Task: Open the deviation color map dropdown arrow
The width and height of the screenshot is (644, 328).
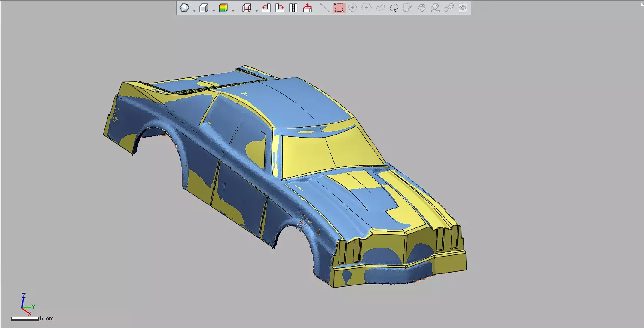Action: pos(233,10)
